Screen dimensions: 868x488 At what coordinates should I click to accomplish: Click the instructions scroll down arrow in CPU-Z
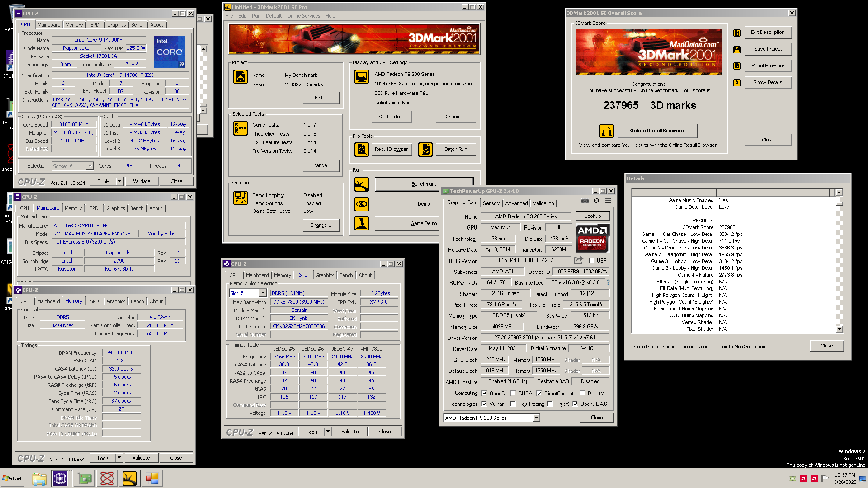click(x=203, y=111)
